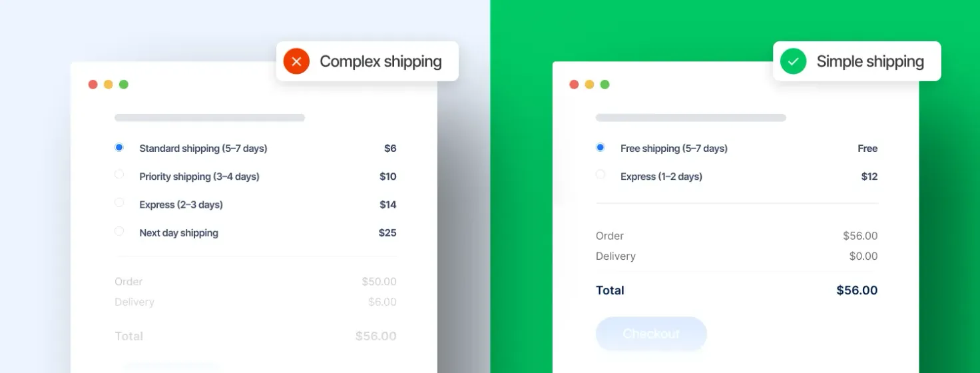Choose Priority shipping (3–4 days) option
This screenshot has width=980, height=373.
[x=119, y=175]
